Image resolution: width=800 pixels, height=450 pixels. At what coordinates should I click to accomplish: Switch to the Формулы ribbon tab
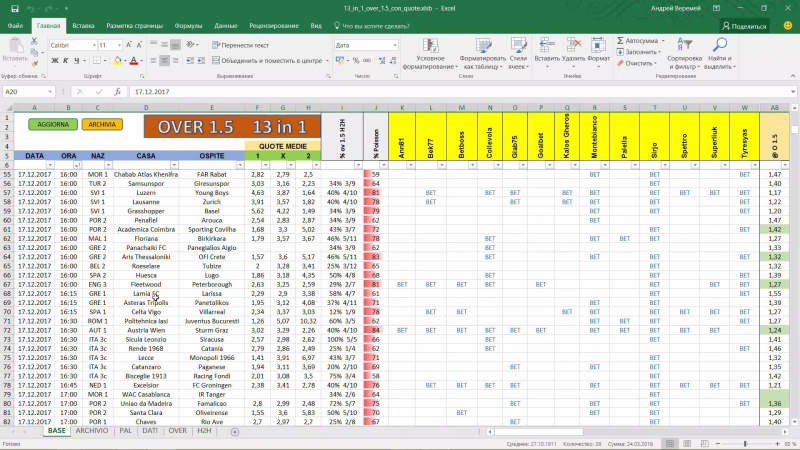[188, 26]
